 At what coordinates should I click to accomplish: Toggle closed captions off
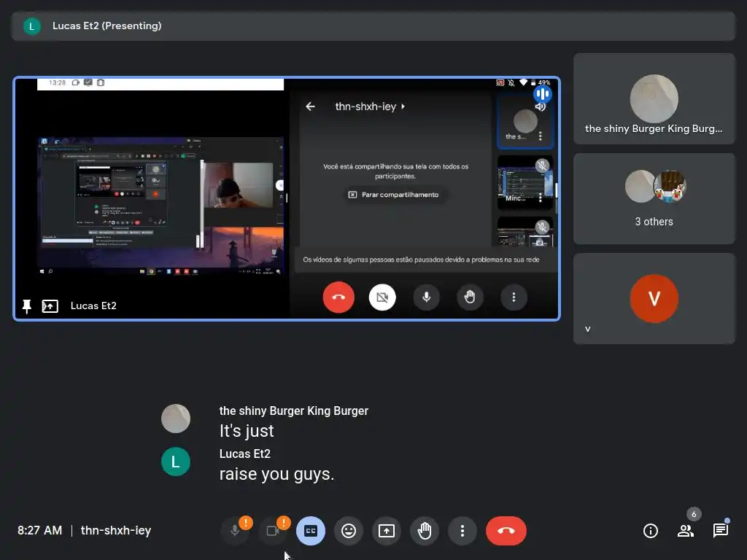(311, 531)
